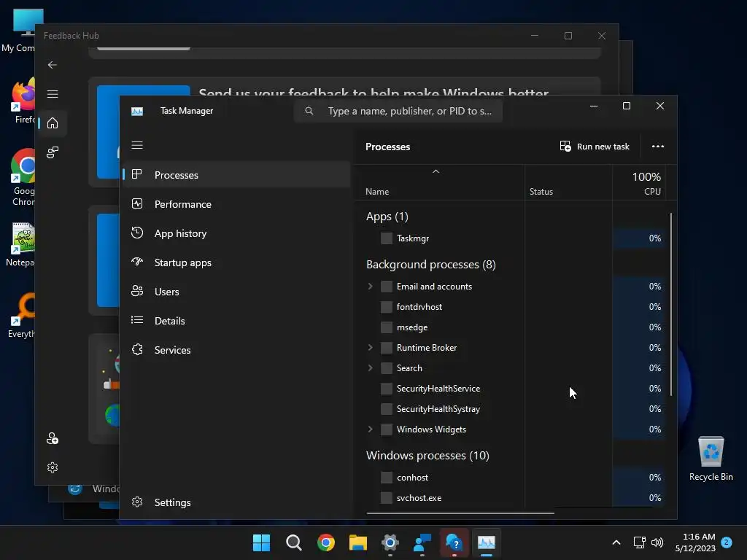Show hidden tray icons chevron
This screenshot has height=560, width=747.
616,542
